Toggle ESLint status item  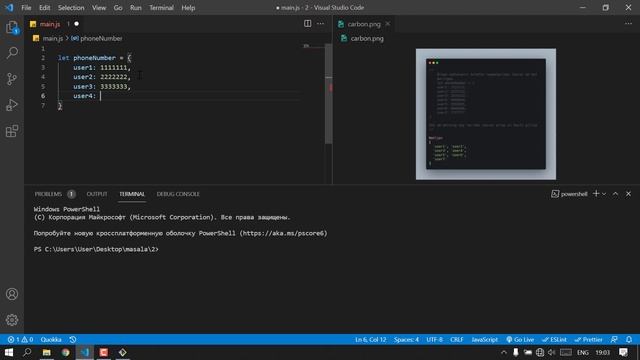pyautogui.click(x=554, y=340)
